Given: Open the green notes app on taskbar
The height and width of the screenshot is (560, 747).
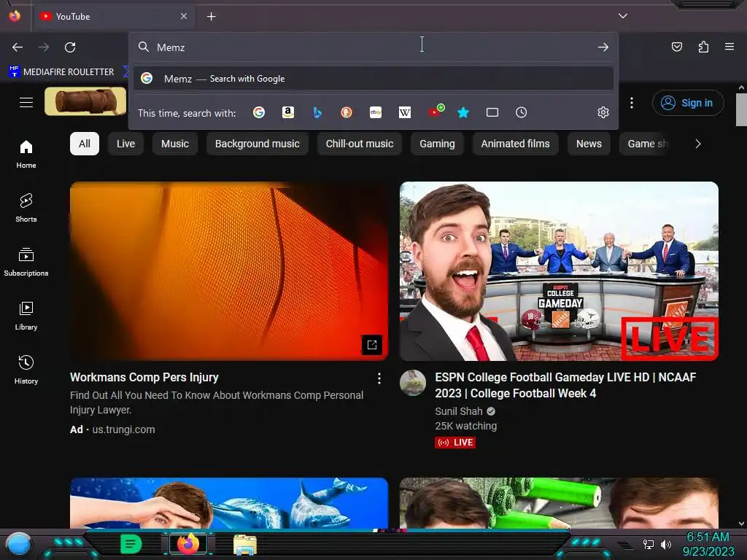Looking at the screenshot, I should [131, 544].
